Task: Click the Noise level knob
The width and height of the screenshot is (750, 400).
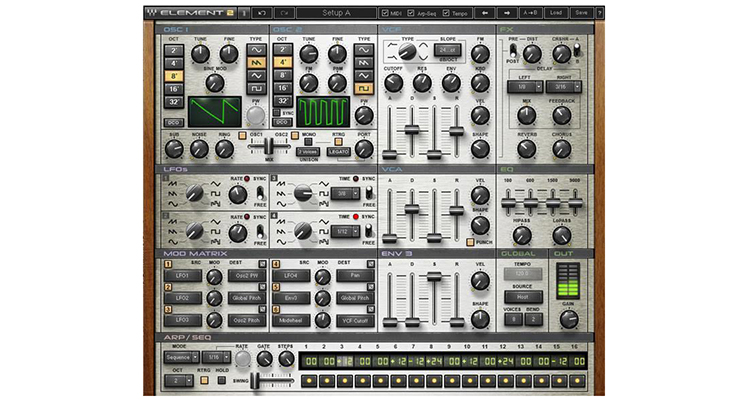Action: [x=199, y=149]
